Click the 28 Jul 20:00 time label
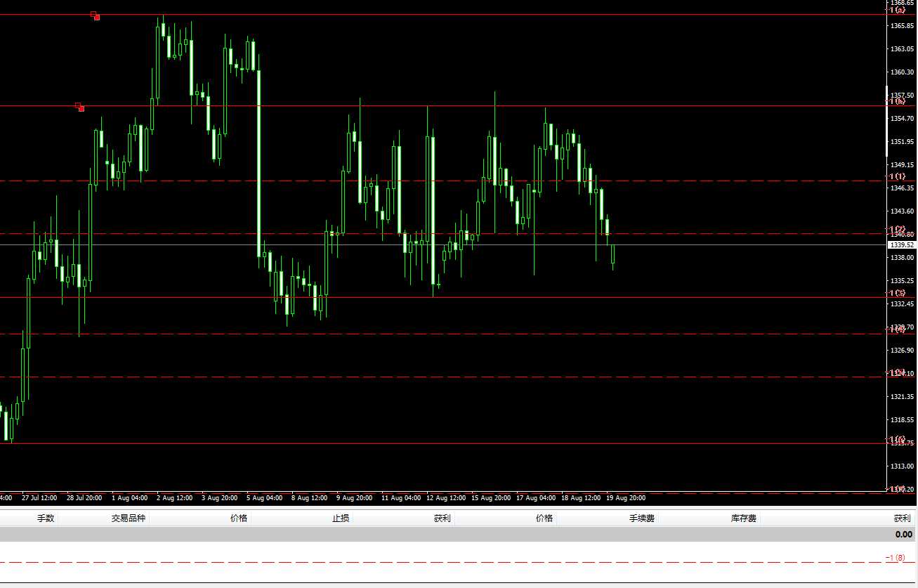This screenshot has height=588, width=918. 84,498
